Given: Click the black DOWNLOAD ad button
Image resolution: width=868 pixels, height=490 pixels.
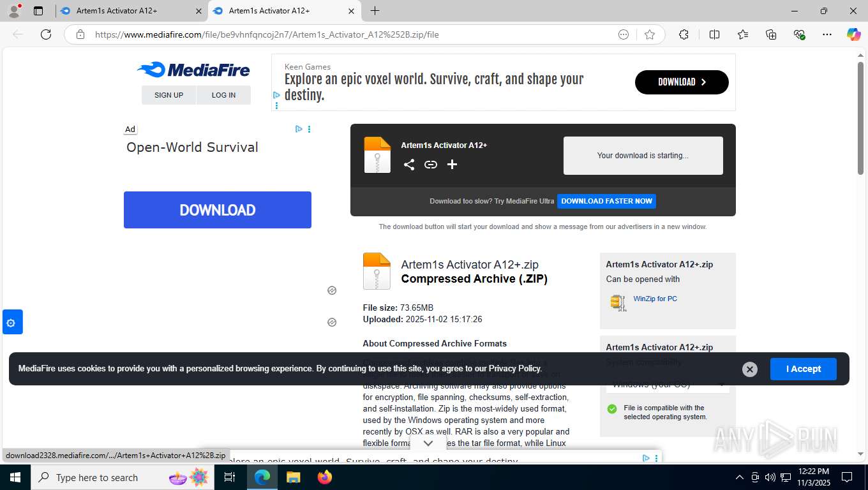Looking at the screenshot, I should [x=682, y=82].
